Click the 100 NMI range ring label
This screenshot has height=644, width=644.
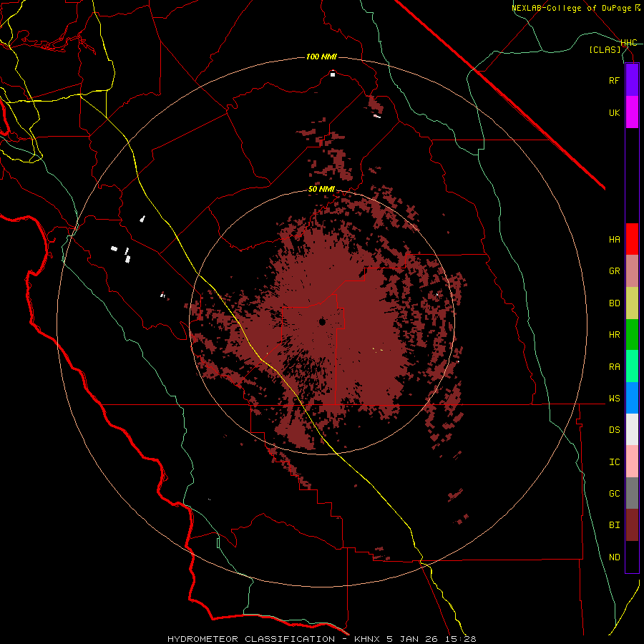pos(321,57)
